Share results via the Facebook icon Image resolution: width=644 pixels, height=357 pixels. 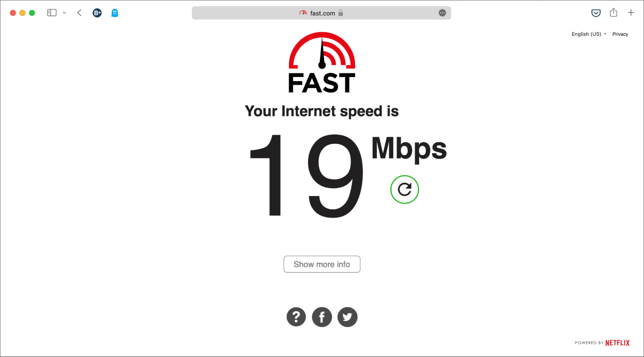pos(322,317)
